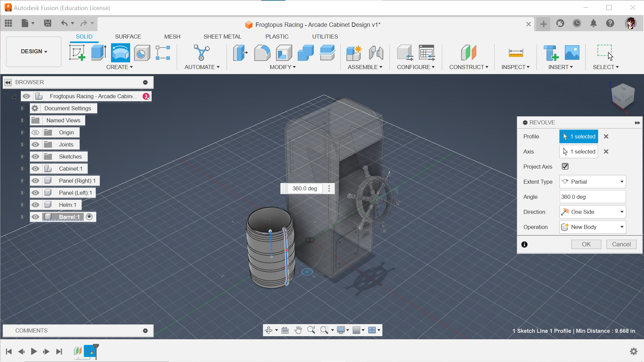The height and width of the screenshot is (362, 644).
Task: Toggle visibility of Helm:1 component
Action: click(x=35, y=205)
